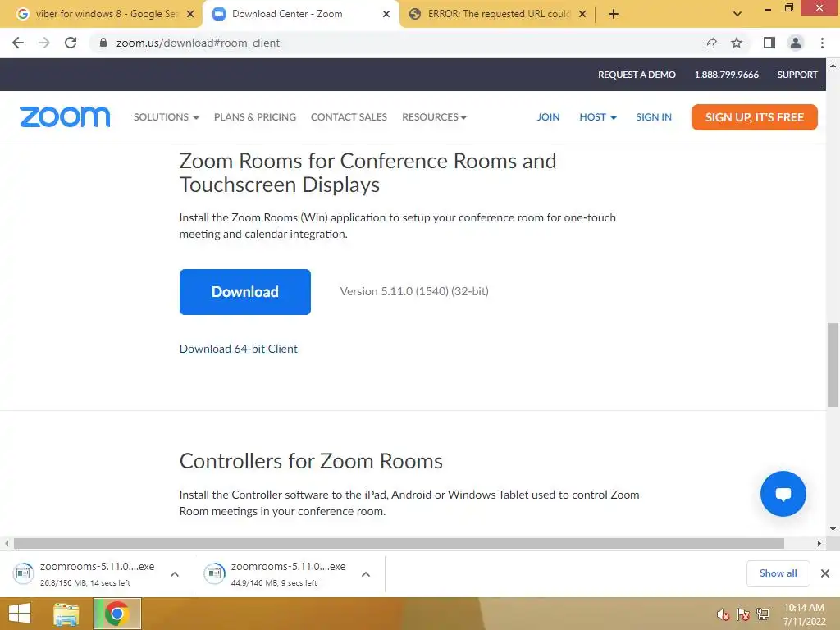Click JOIN in the navigation

point(548,116)
